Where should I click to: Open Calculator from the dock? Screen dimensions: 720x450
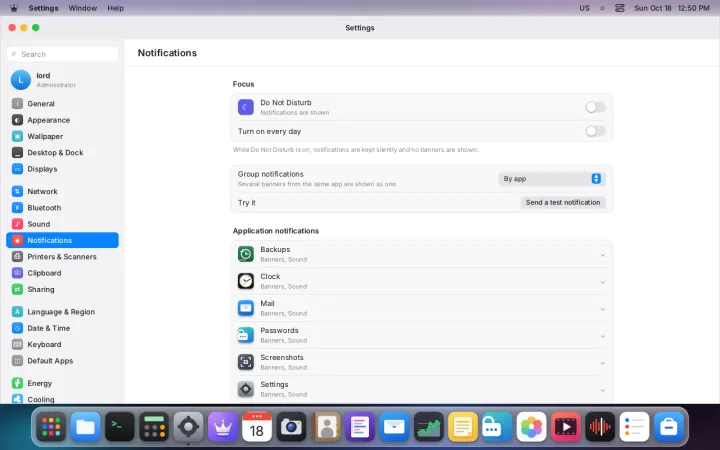[154, 427]
